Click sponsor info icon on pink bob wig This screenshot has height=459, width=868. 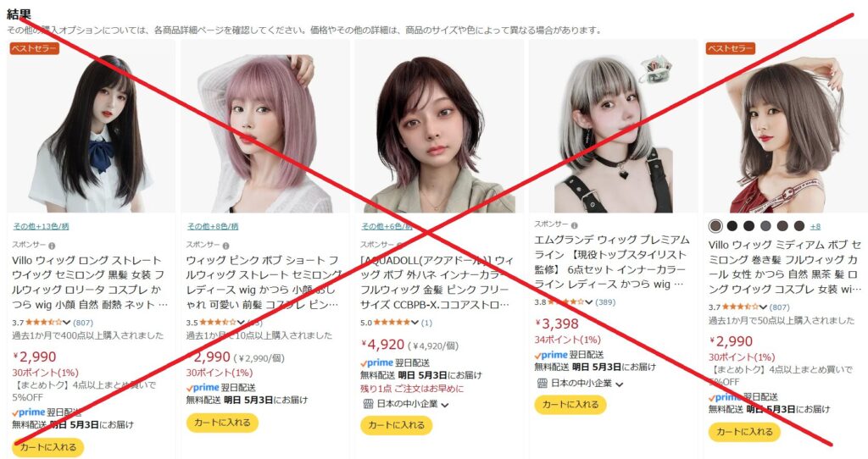pyautogui.click(x=225, y=246)
